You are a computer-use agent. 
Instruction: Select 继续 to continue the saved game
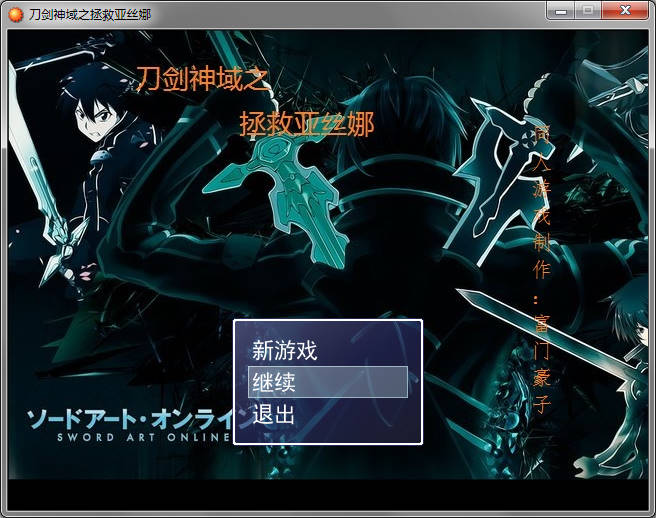(328, 382)
